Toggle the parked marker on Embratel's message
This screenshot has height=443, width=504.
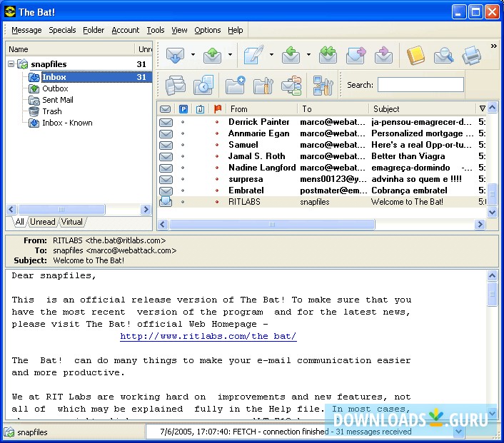pos(183,190)
